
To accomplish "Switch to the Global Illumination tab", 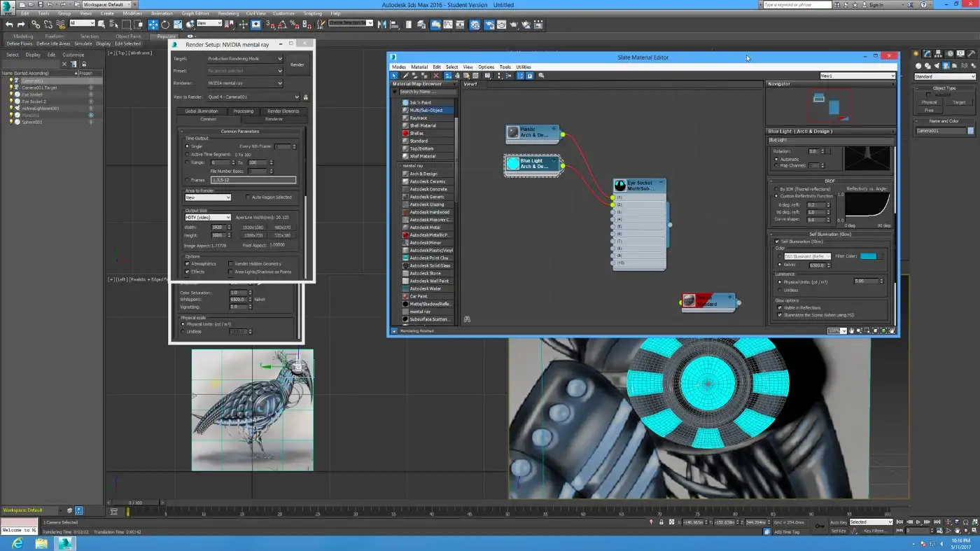I will (x=202, y=111).
